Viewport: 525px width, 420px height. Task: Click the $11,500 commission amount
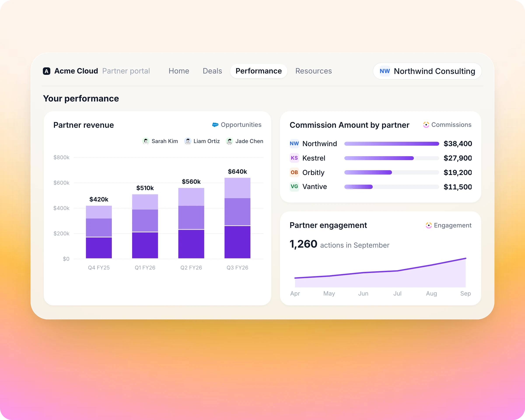(x=458, y=187)
